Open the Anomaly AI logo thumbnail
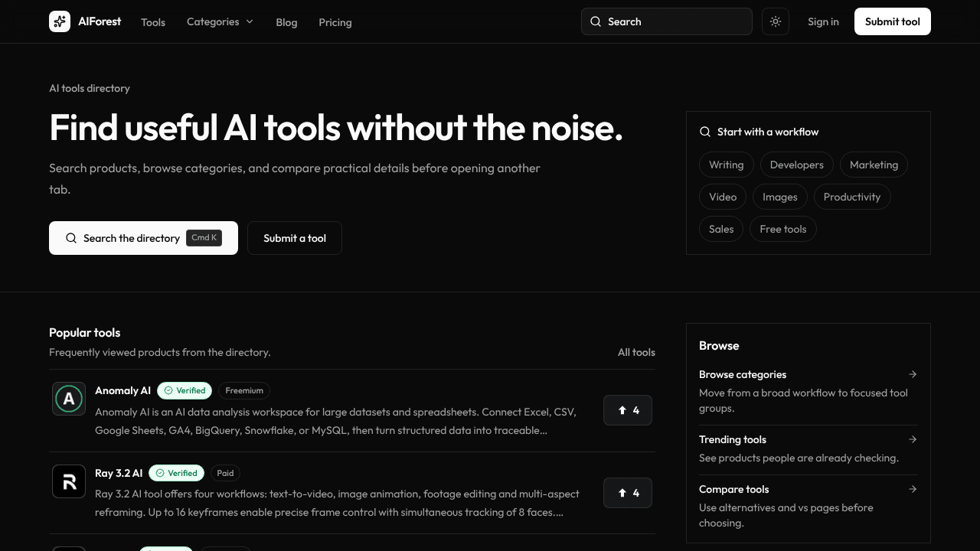 [x=69, y=398]
